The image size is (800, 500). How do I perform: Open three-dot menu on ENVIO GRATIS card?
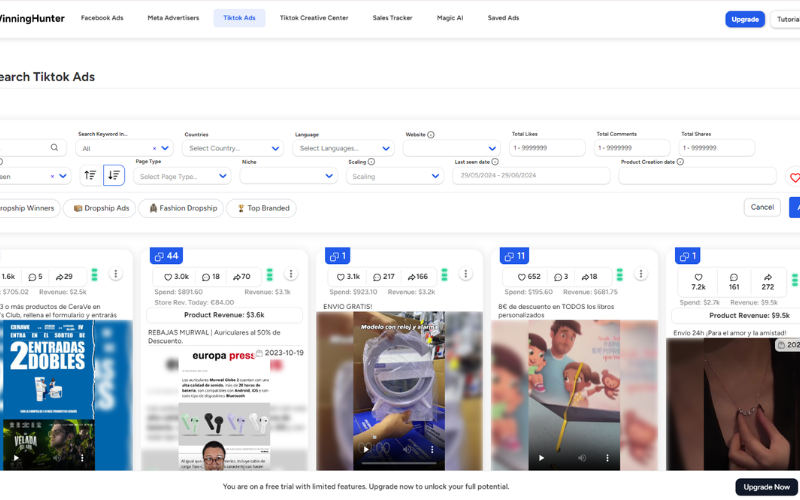coord(466,274)
